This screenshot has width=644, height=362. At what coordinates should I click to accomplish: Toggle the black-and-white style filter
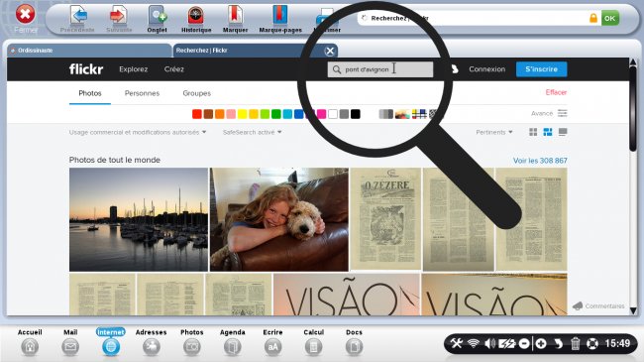click(x=385, y=114)
